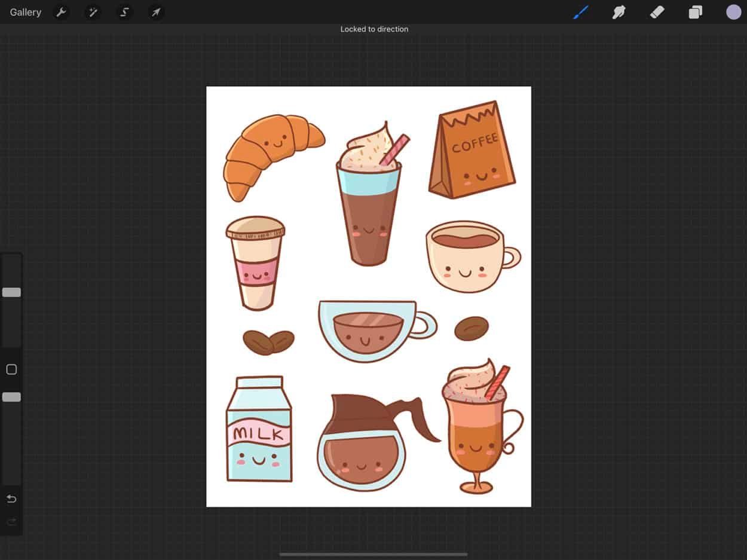747x560 pixels.
Task: Return to the Gallery
Action: [x=25, y=12]
